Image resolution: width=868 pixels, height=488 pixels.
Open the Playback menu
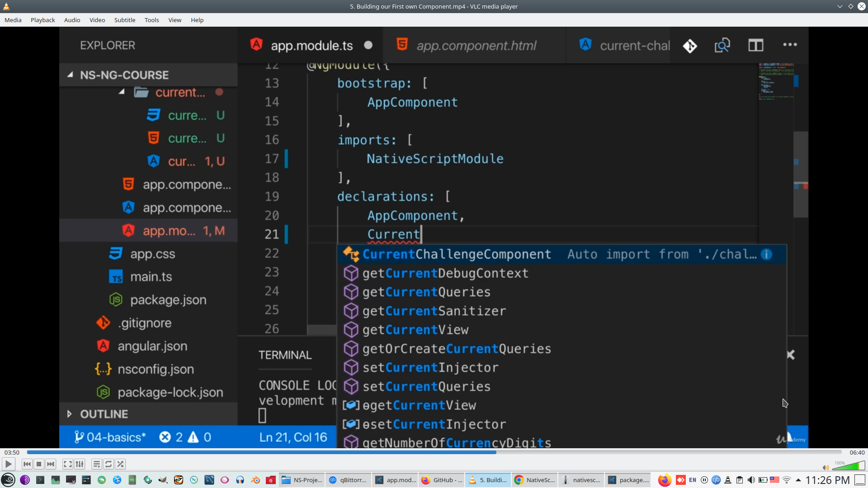coord(42,20)
